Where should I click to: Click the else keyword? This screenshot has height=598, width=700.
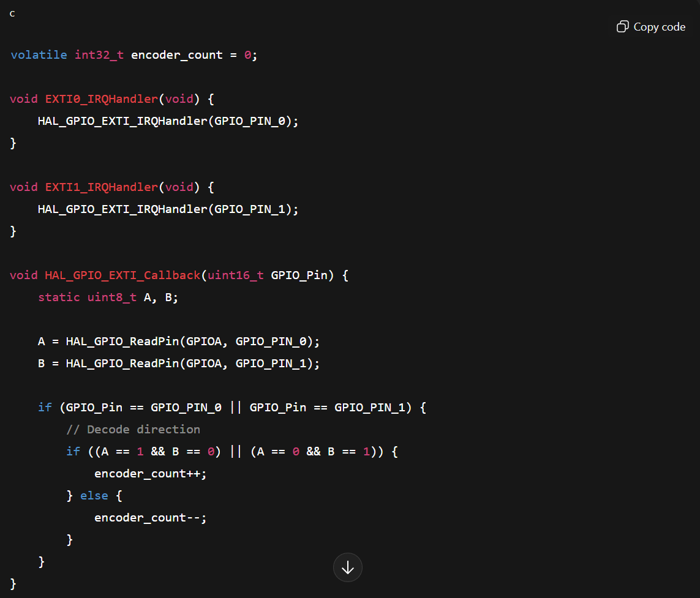tap(94, 496)
